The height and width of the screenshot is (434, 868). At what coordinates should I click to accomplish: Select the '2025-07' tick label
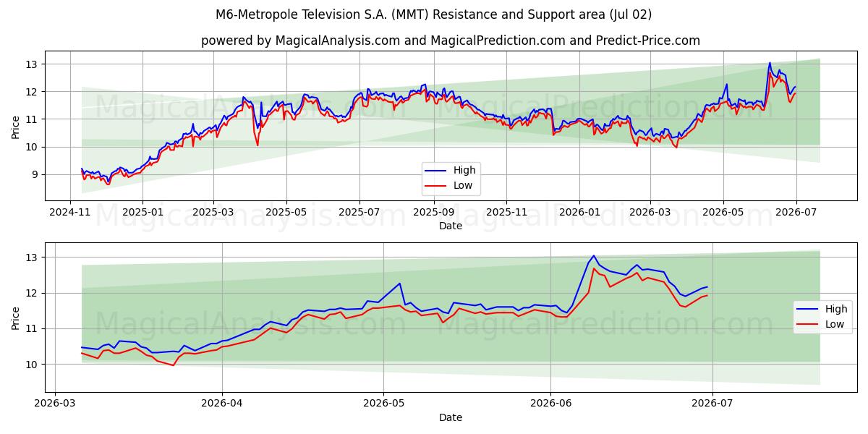tap(359, 212)
